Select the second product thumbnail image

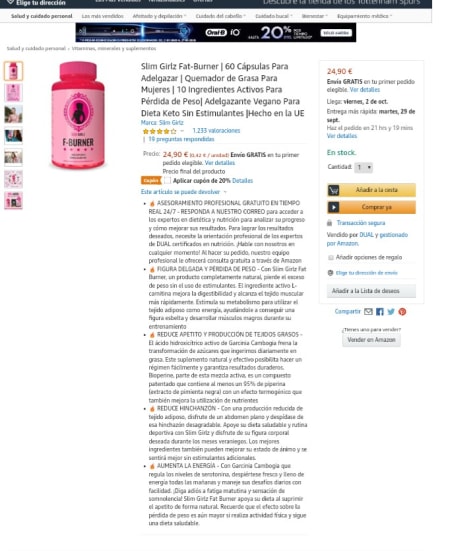pyautogui.click(x=13, y=93)
